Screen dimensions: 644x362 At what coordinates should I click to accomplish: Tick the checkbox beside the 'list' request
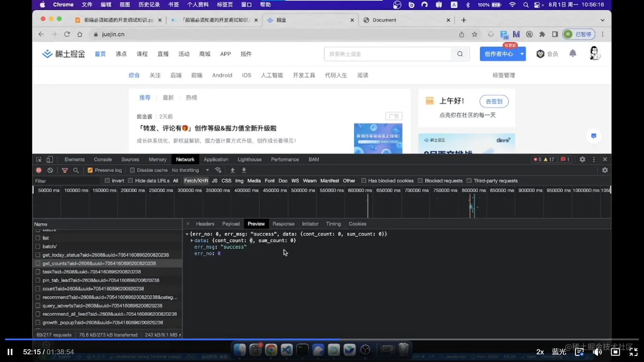click(38, 238)
